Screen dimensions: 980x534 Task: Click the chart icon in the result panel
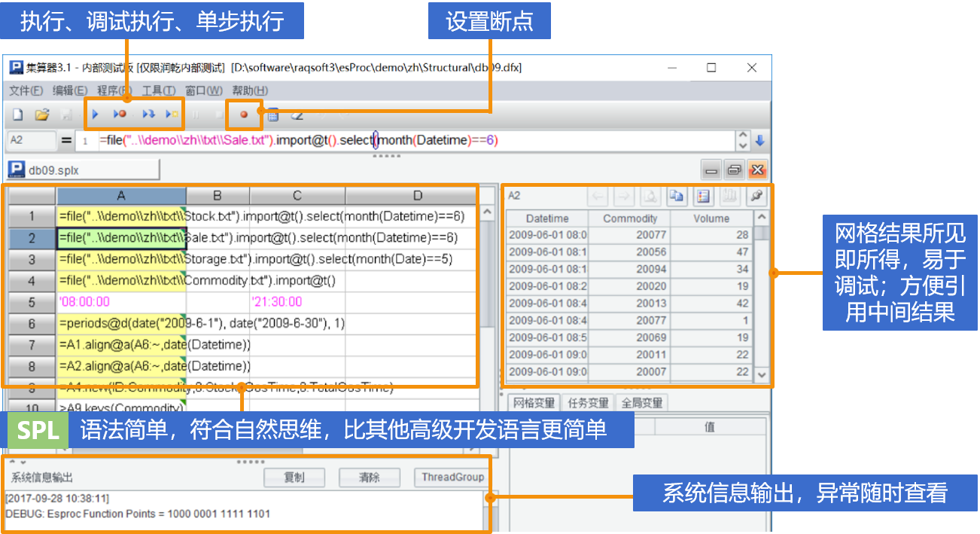pos(729,196)
